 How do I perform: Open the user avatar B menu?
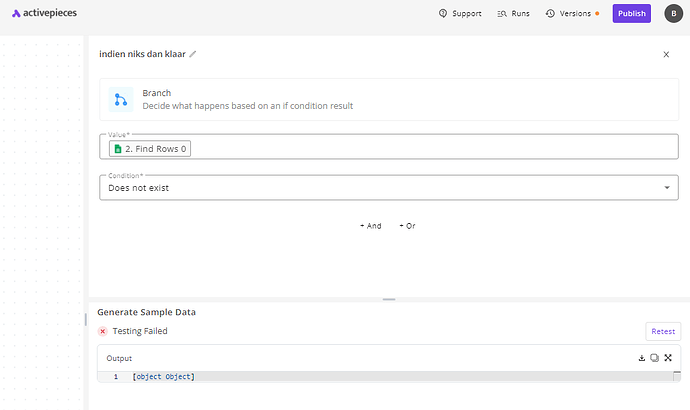click(673, 14)
